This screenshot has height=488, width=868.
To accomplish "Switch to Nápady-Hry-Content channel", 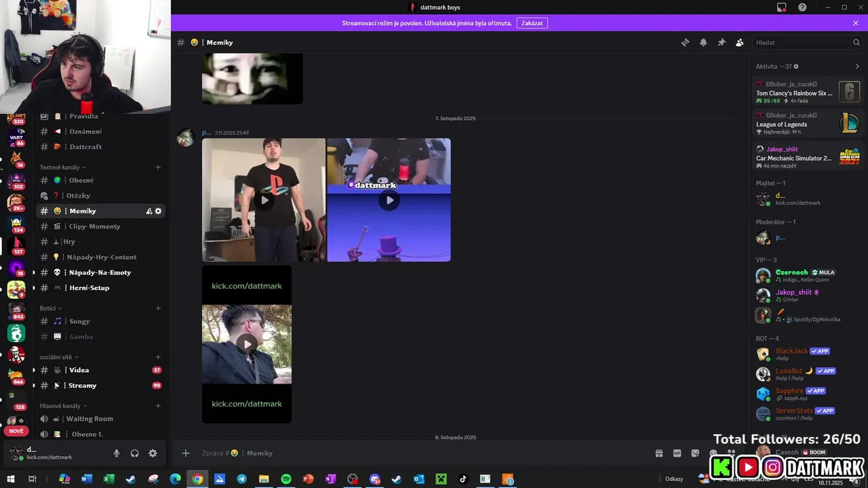I will point(100,257).
